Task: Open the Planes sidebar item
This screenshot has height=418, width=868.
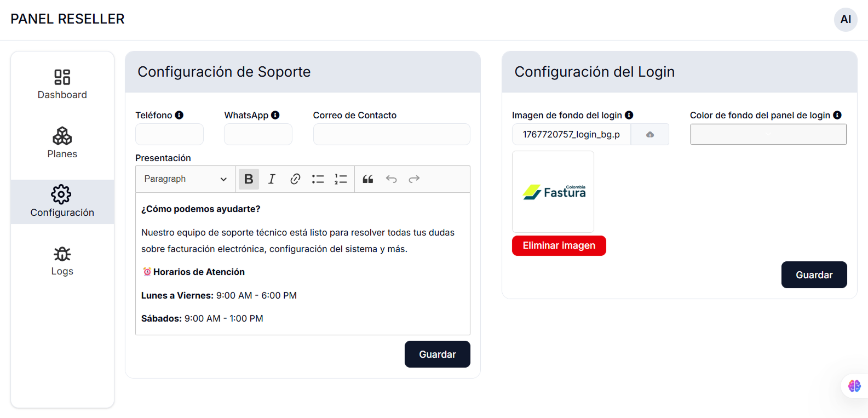Action: (62, 143)
